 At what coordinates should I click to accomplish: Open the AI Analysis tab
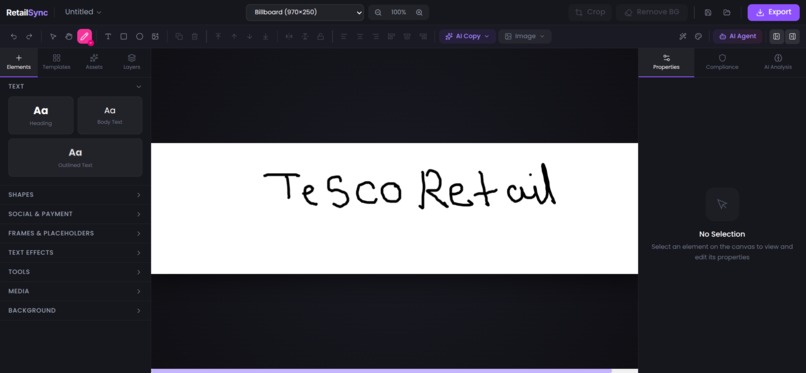(x=778, y=62)
